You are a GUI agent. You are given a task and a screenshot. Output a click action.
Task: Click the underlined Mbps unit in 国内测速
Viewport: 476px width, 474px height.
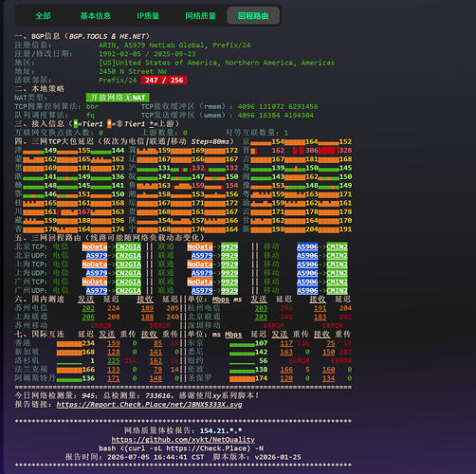pyautogui.click(x=221, y=300)
